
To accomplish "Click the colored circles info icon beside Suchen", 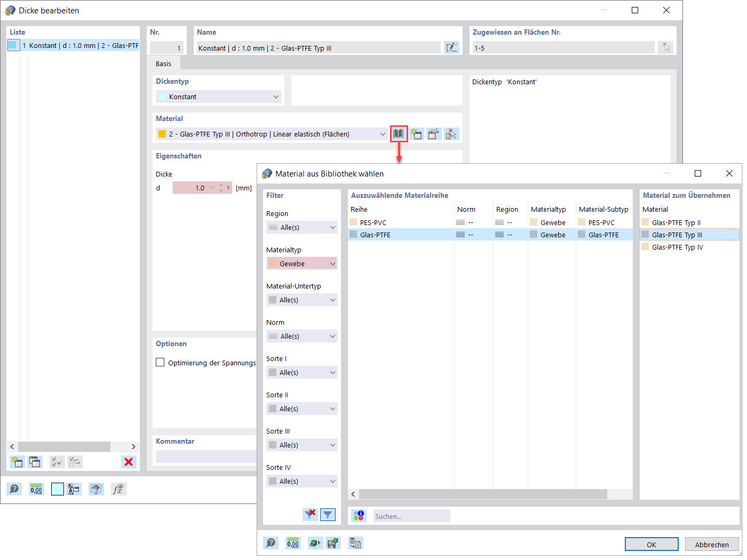I will tap(359, 516).
